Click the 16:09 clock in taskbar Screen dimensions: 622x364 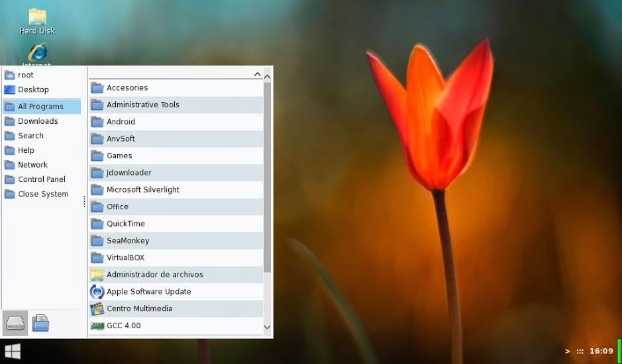click(x=601, y=351)
